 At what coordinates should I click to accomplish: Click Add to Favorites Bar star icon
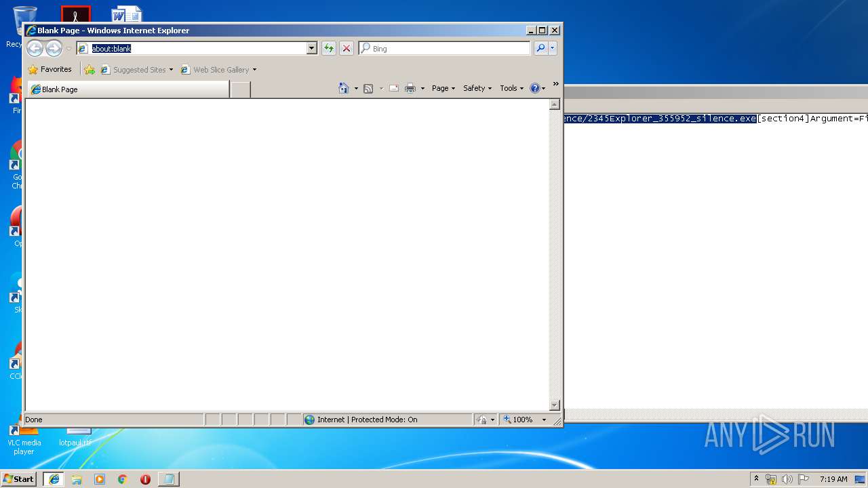[90, 69]
